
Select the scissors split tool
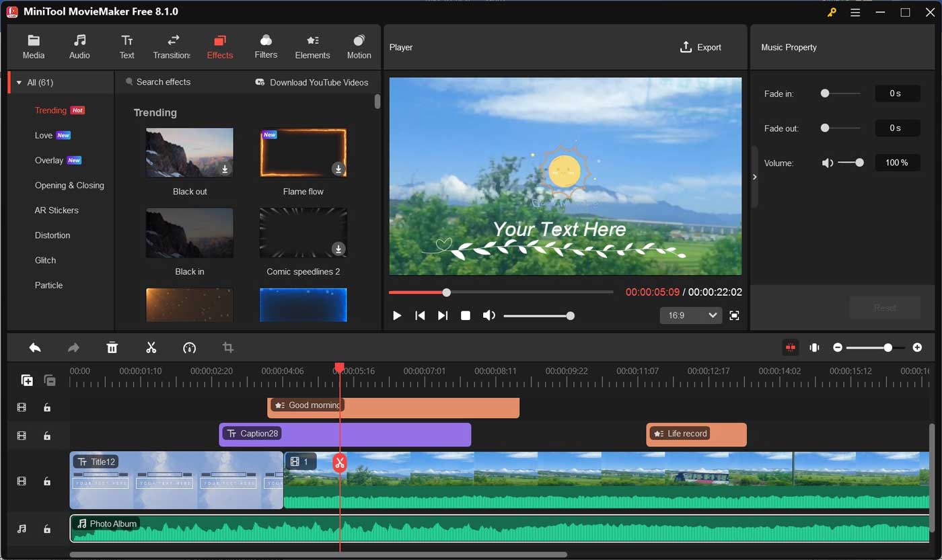151,348
